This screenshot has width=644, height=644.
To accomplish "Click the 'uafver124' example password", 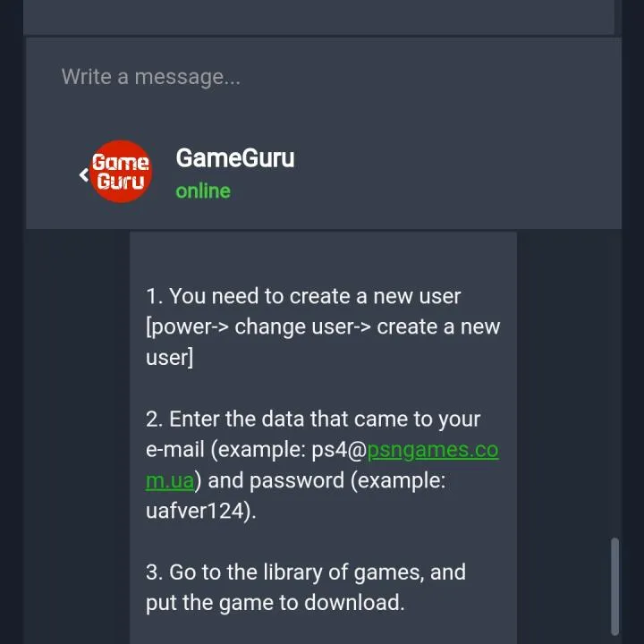I will point(195,511).
